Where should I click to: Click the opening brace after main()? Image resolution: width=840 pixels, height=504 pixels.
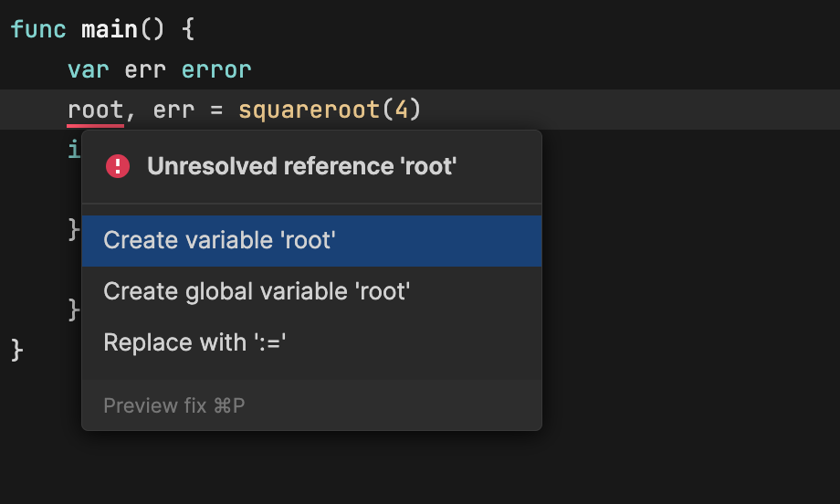188,29
